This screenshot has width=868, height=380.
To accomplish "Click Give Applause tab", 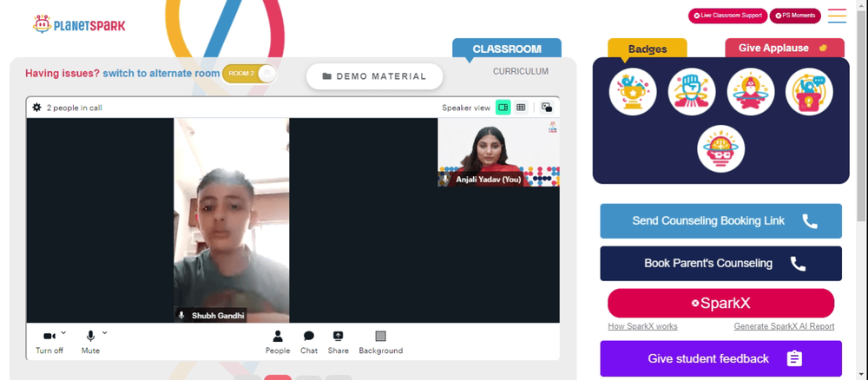I will click(x=785, y=48).
